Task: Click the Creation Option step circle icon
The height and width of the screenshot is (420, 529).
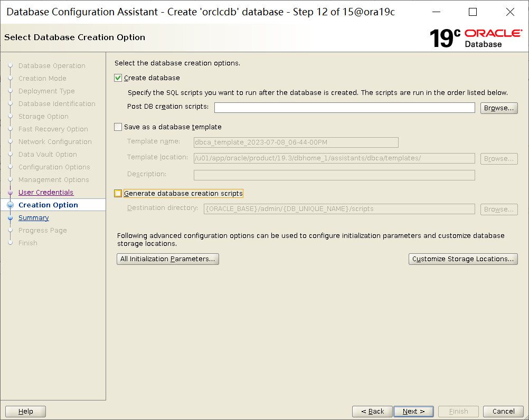Action: [x=10, y=205]
